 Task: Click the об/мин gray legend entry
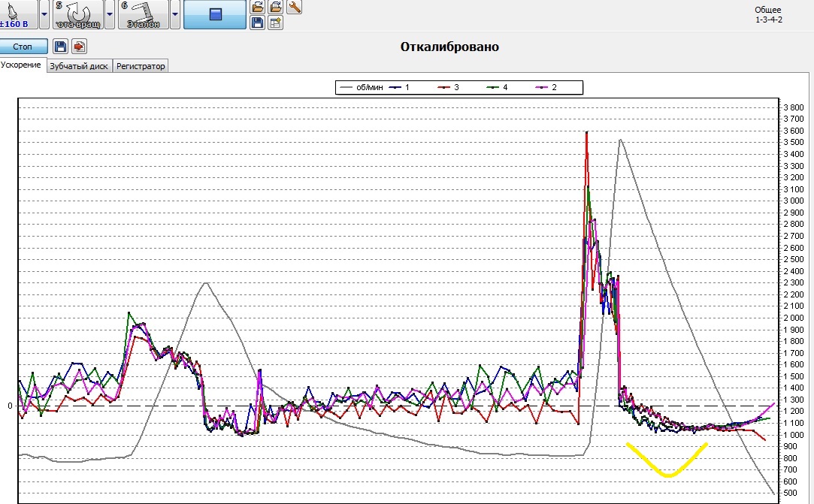(362, 87)
